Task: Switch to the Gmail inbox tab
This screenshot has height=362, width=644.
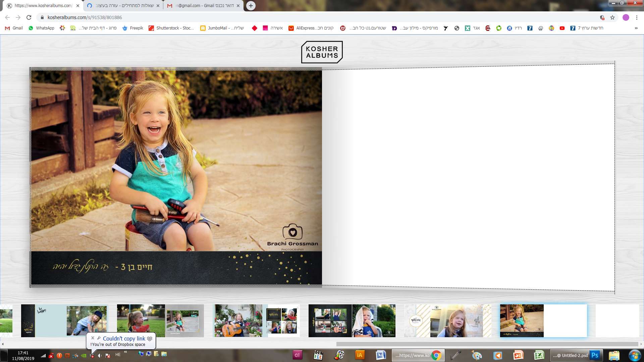Action: [x=203, y=6]
